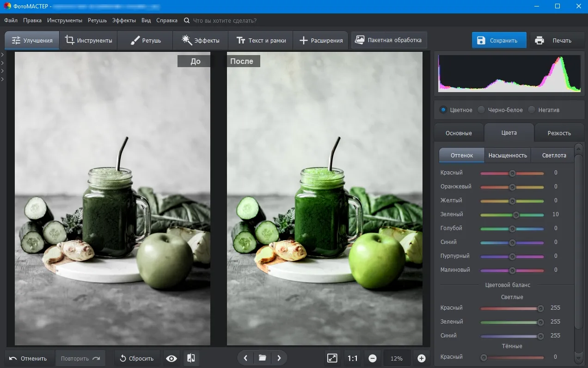Set zoom to 1:1 scale
The image size is (588, 368).
tap(352, 358)
